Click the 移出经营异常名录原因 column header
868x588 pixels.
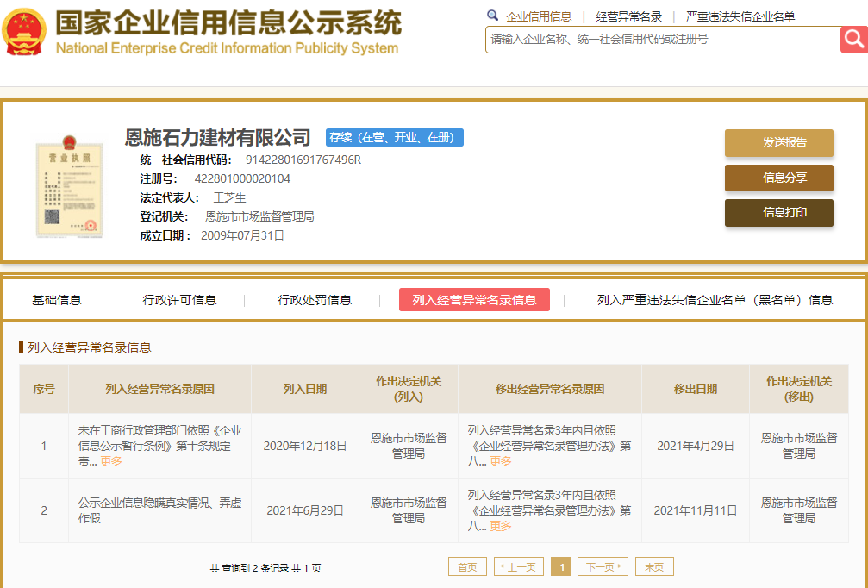pos(550,389)
